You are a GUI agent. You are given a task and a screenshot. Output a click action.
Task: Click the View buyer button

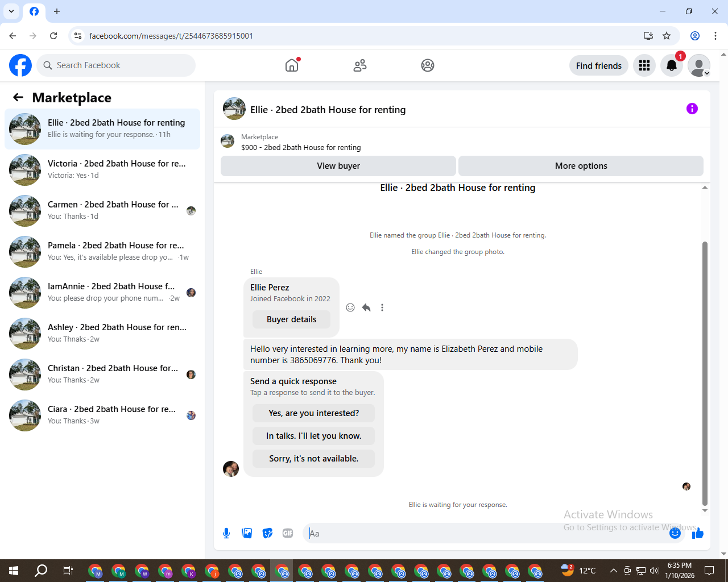(x=338, y=166)
